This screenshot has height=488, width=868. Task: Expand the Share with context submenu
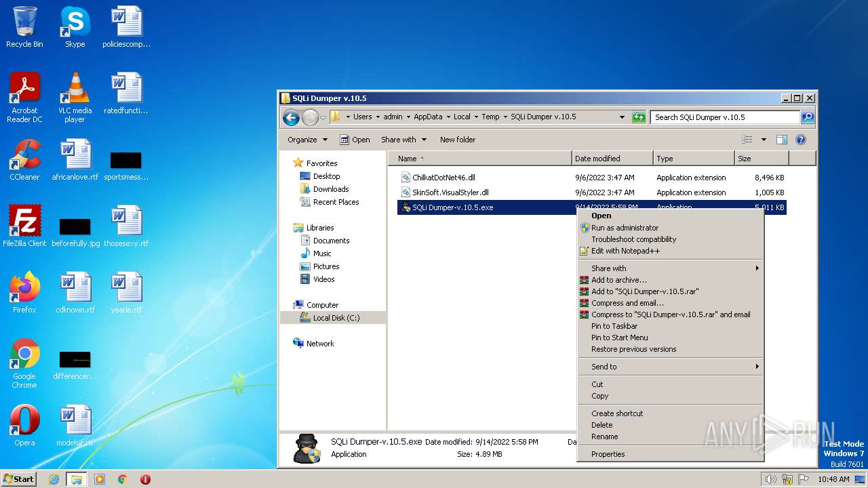(x=670, y=268)
